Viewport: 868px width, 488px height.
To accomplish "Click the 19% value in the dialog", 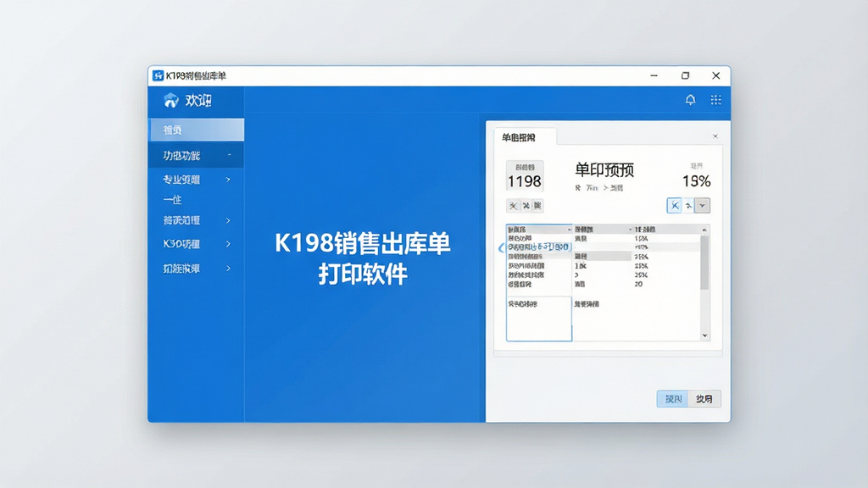I will point(697,181).
